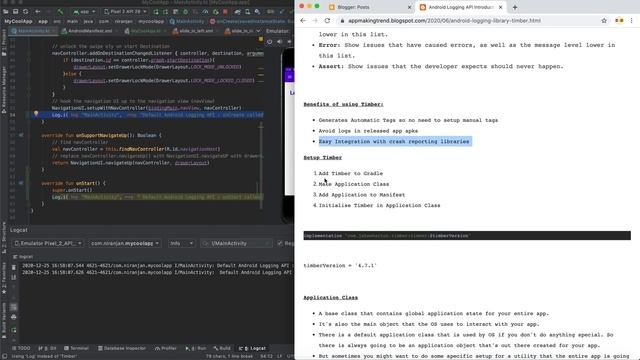The image size is (640, 360).
Task: Open the TODO tool window tab
Action: pyautogui.click(x=21, y=348)
